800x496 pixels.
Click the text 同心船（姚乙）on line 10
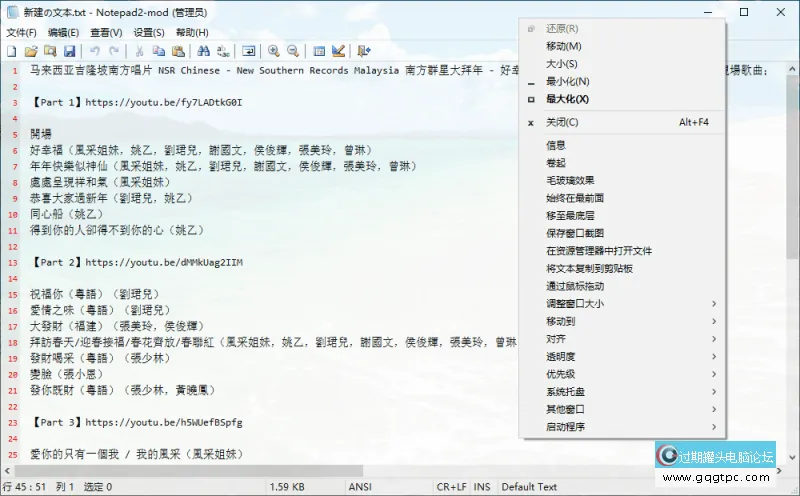tap(66, 214)
